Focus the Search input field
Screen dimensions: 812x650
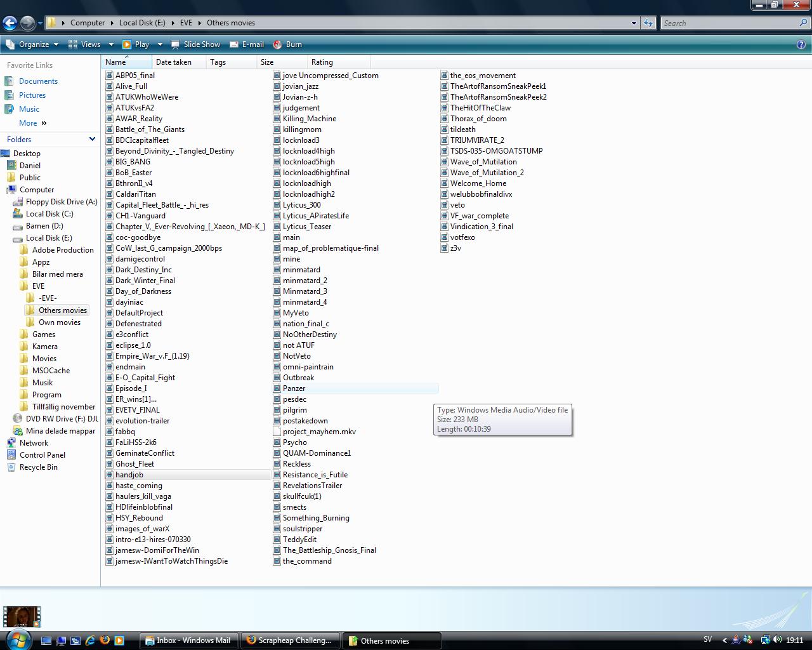(x=730, y=23)
